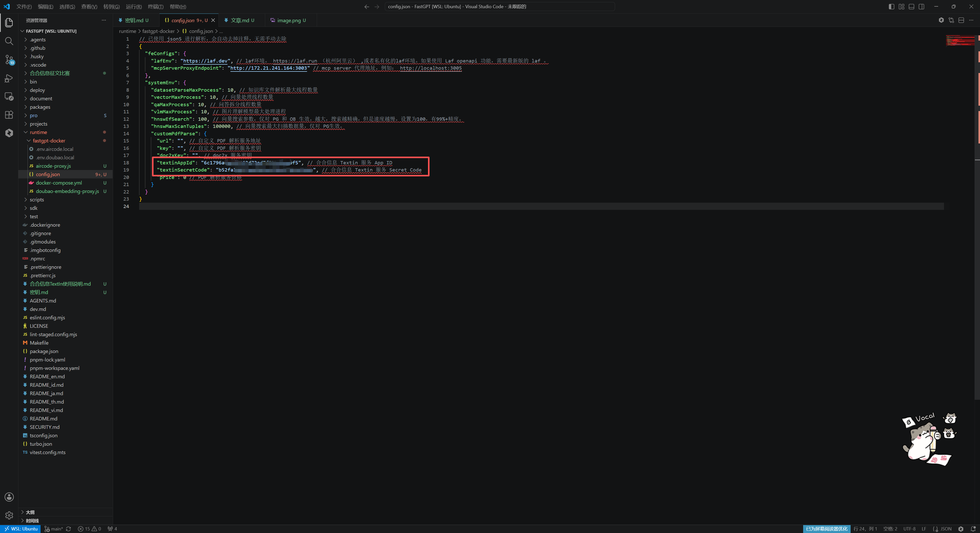Open the 终端(T) menu
Viewport: 980px width, 533px height.
156,6
